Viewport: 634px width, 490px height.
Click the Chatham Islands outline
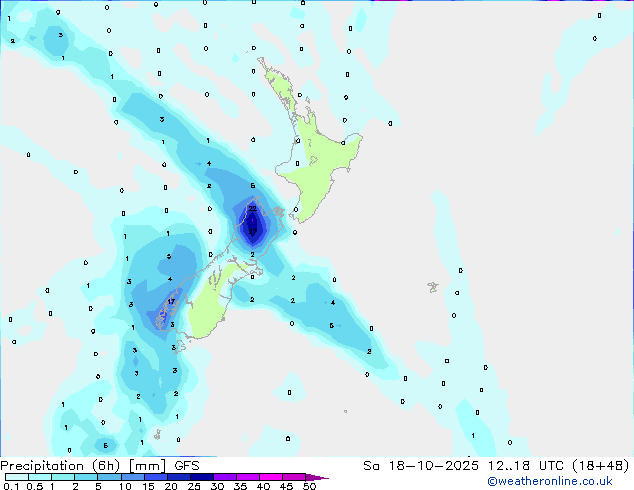[433, 287]
